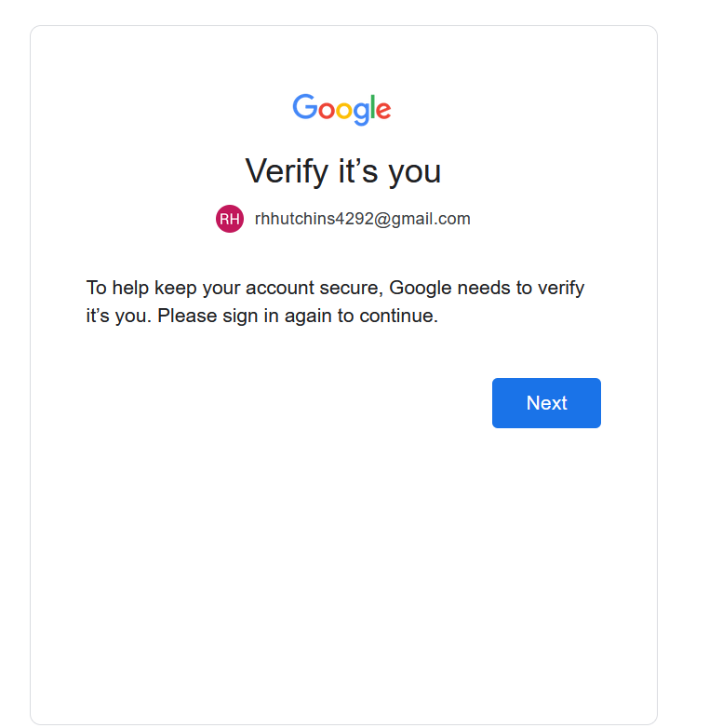Viewport: 709px width, 728px height.
Task: Click the Next button
Action: tap(546, 402)
